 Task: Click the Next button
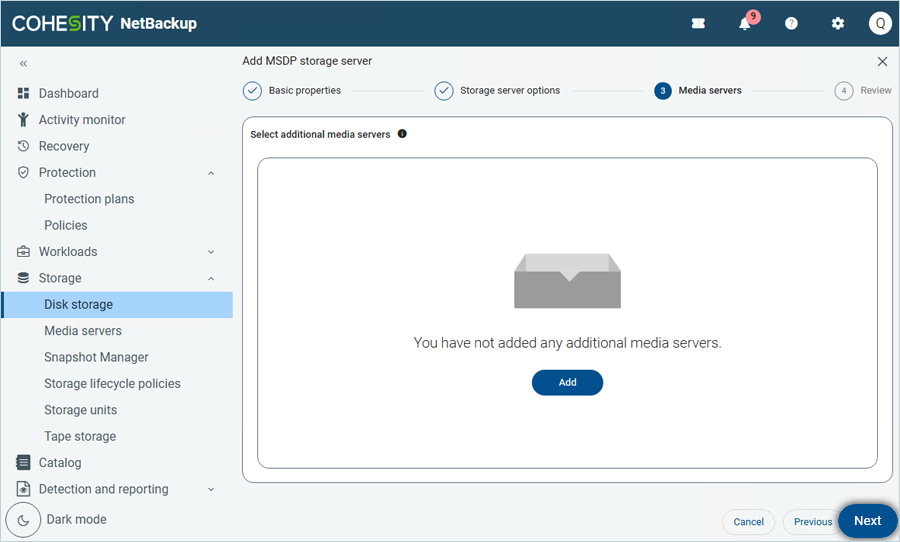tap(867, 521)
